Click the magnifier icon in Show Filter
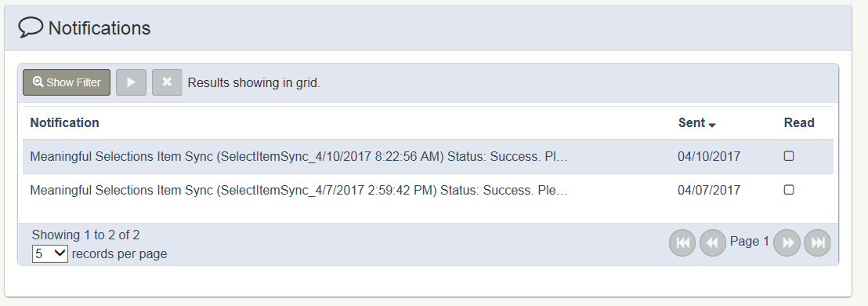Viewport: 868px width, 306px height. (x=38, y=82)
